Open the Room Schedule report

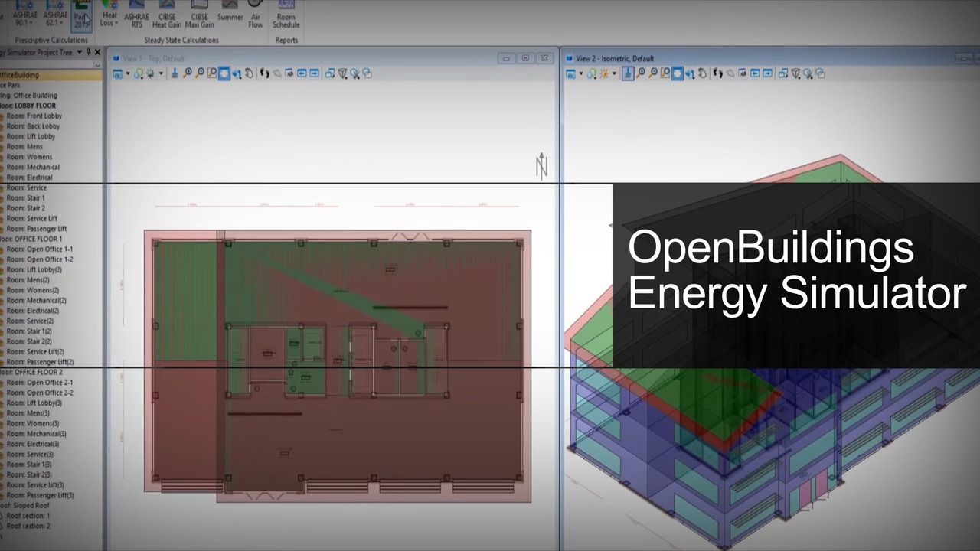286,15
